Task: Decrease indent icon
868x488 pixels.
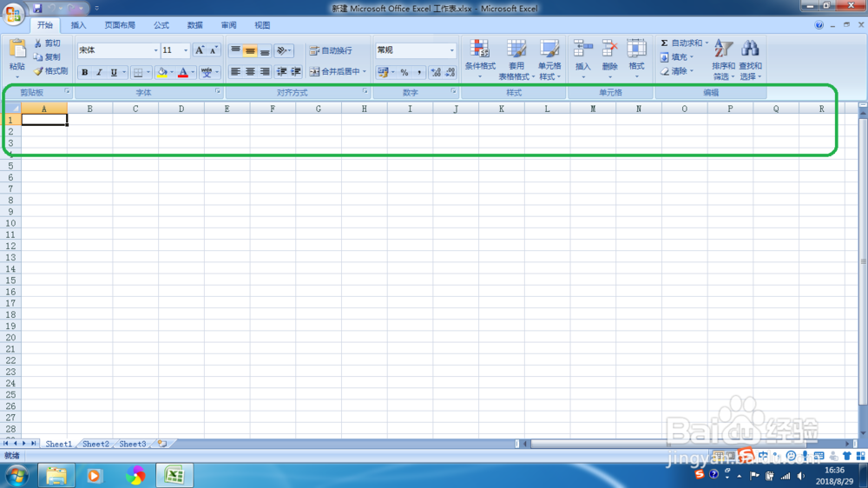Action: [x=282, y=71]
